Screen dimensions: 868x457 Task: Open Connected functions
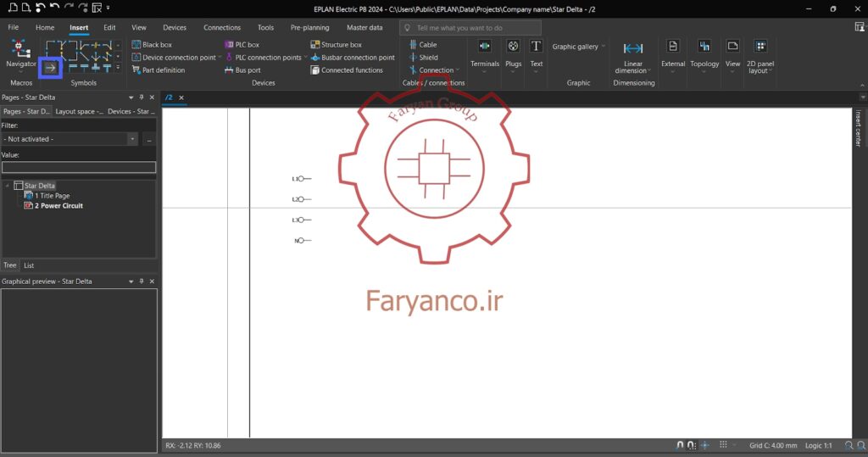point(347,70)
